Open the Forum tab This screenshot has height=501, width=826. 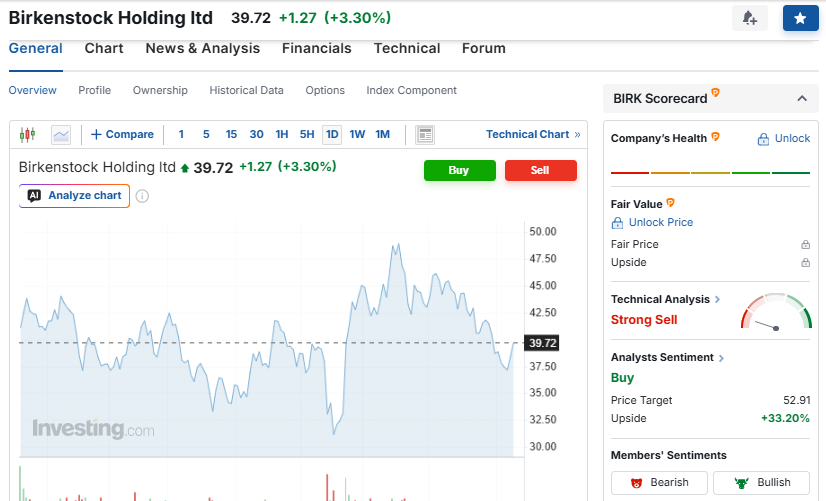click(484, 48)
